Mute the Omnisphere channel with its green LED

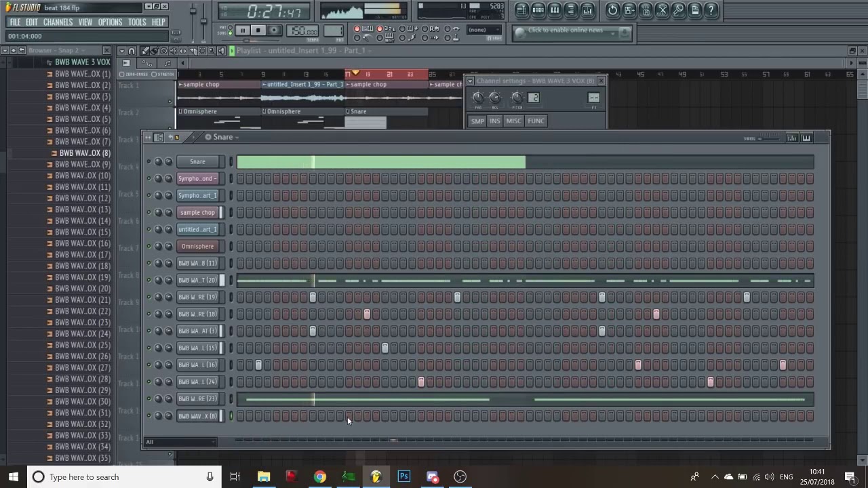pos(149,246)
